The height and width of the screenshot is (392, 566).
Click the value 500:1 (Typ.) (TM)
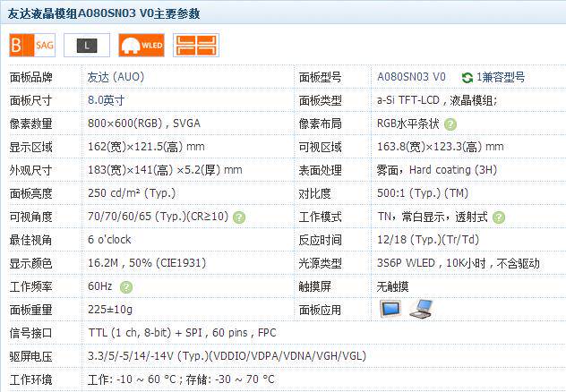click(423, 193)
